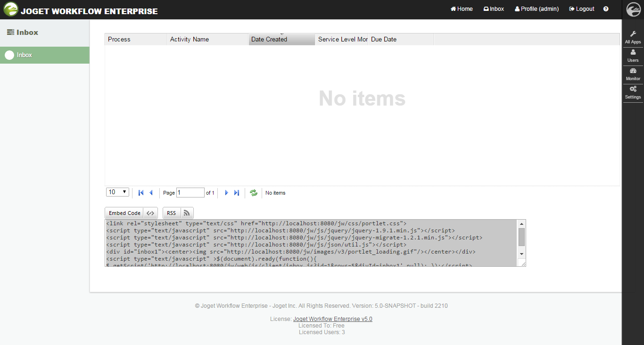Open the help question mark icon
This screenshot has width=644, height=345.
(x=606, y=9)
